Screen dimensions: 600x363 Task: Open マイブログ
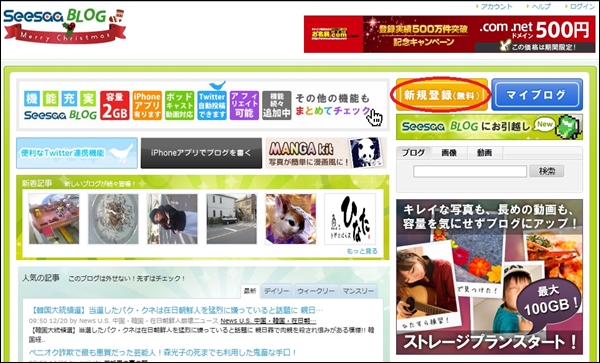point(537,94)
